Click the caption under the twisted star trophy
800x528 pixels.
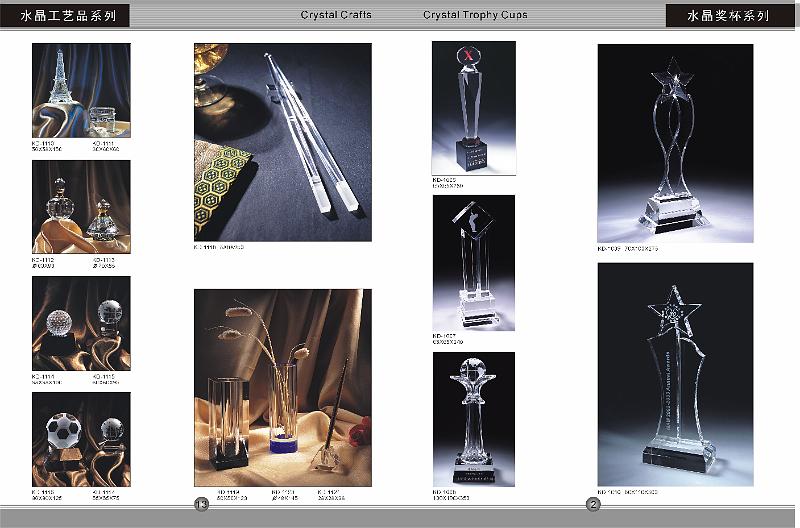click(640, 247)
